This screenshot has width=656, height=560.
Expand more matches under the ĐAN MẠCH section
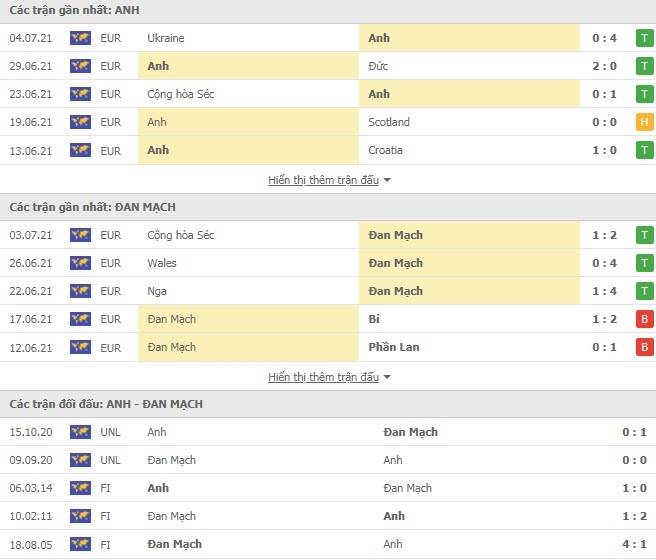[323, 377]
